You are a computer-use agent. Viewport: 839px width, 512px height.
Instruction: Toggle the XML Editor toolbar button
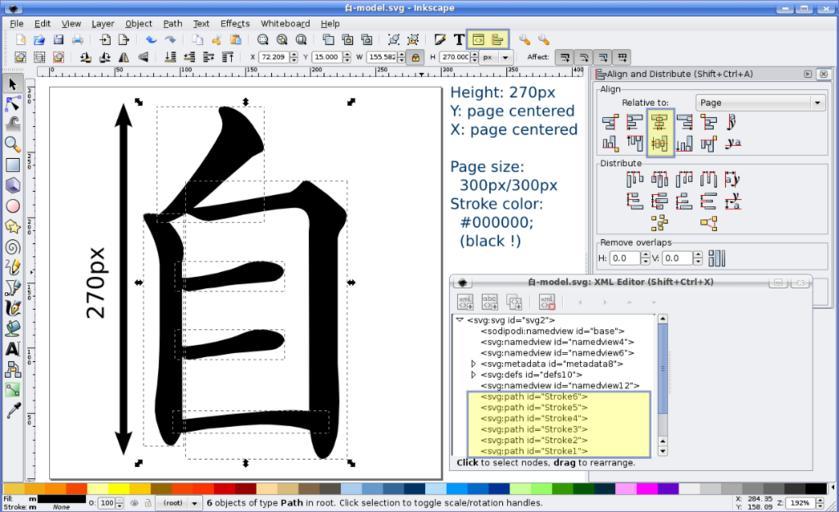478,39
